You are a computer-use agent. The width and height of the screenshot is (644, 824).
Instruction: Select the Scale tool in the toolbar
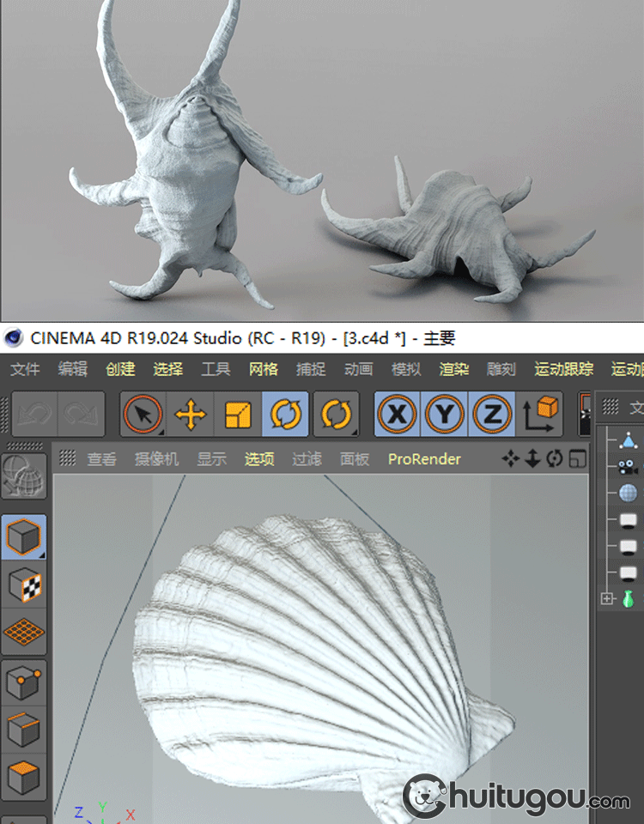coord(238,415)
